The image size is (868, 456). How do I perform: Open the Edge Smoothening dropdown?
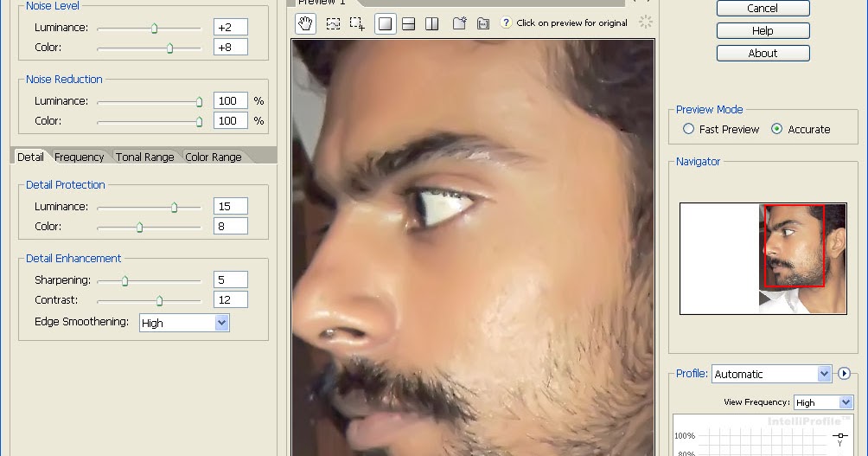pos(184,323)
